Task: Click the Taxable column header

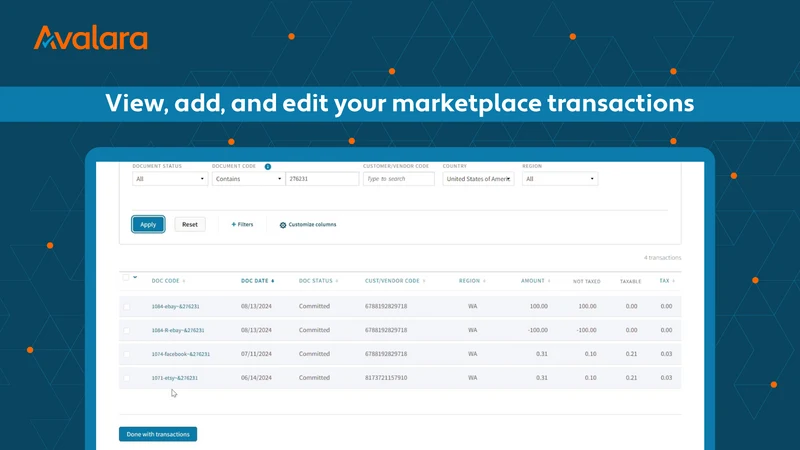Action: pyautogui.click(x=631, y=282)
